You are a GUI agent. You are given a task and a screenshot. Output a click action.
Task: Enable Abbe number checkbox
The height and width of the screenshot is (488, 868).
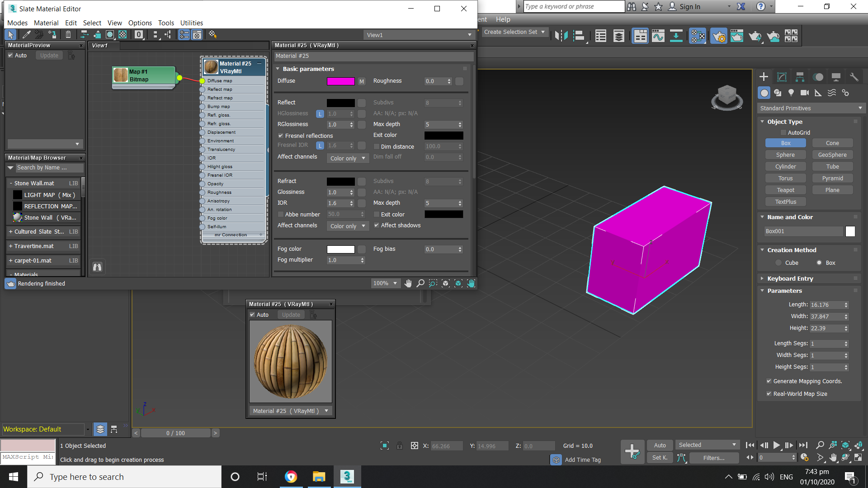[x=281, y=214]
